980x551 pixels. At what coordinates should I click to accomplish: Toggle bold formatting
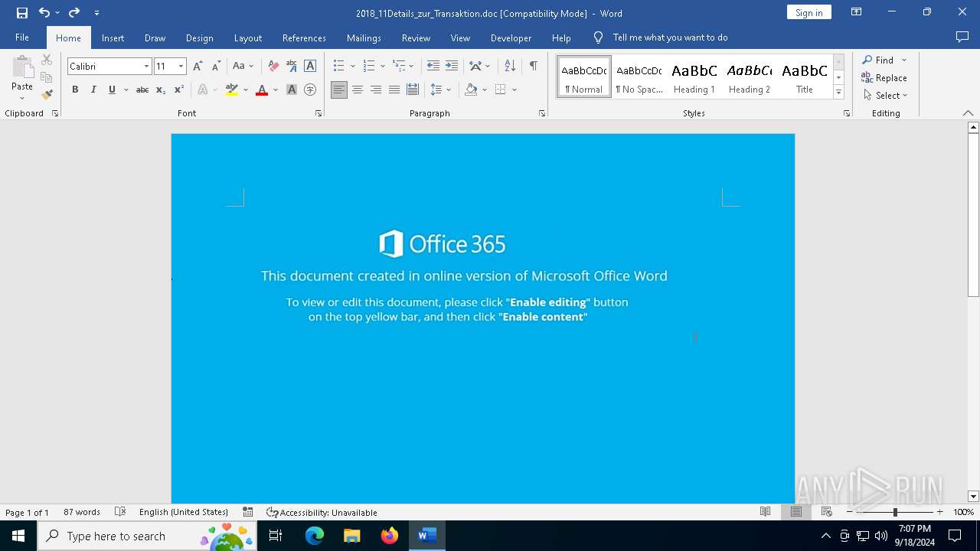pos(75,90)
